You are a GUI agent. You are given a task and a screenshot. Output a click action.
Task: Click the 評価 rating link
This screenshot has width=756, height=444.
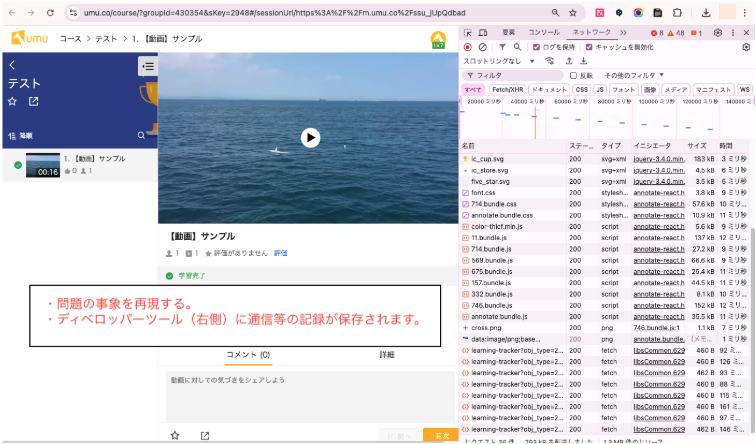(280, 253)
